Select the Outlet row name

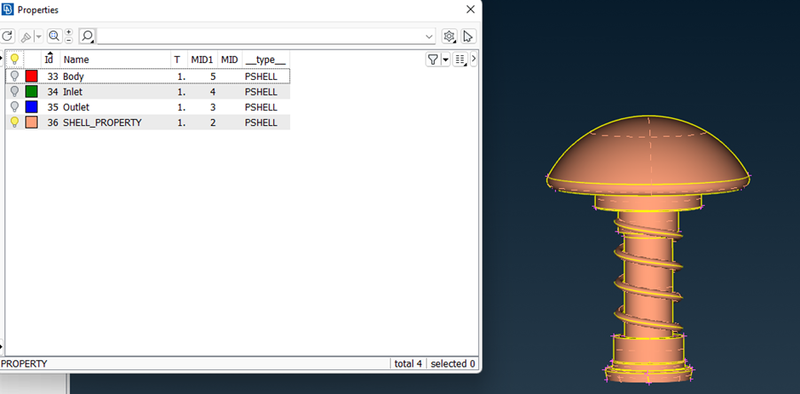coord(76,107)
